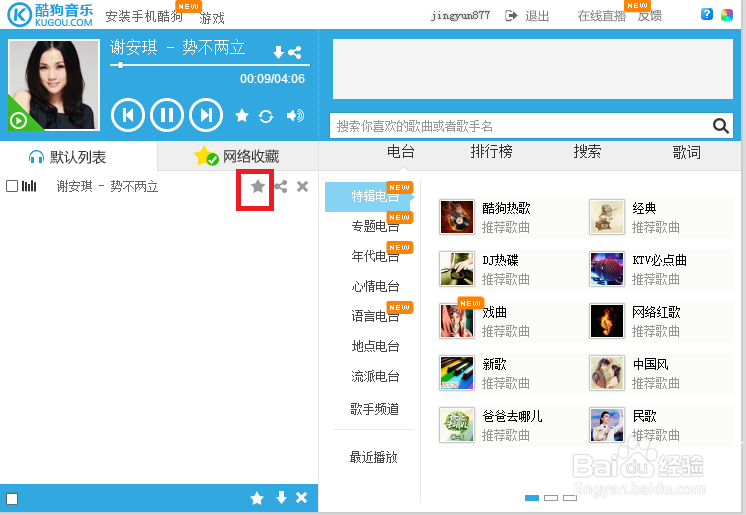746x515 pixels.
Task: Switch to the 默认列表 tab
Action: click(68, 157)
